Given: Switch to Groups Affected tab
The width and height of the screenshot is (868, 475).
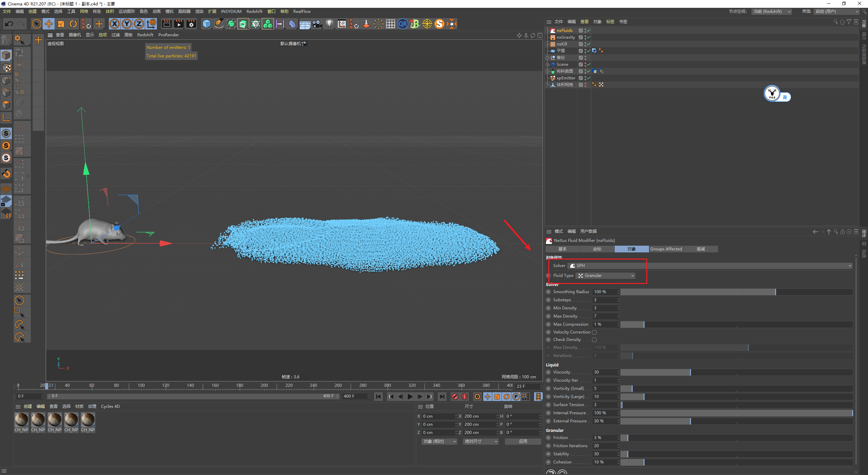Looking at the screenshot, I should pos(666,249).
